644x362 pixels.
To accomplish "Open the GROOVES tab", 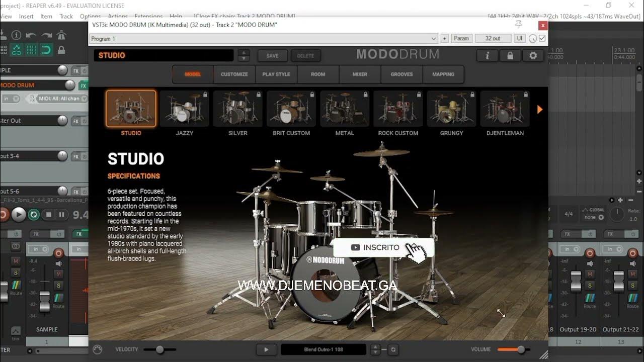I will click(401, 74).
